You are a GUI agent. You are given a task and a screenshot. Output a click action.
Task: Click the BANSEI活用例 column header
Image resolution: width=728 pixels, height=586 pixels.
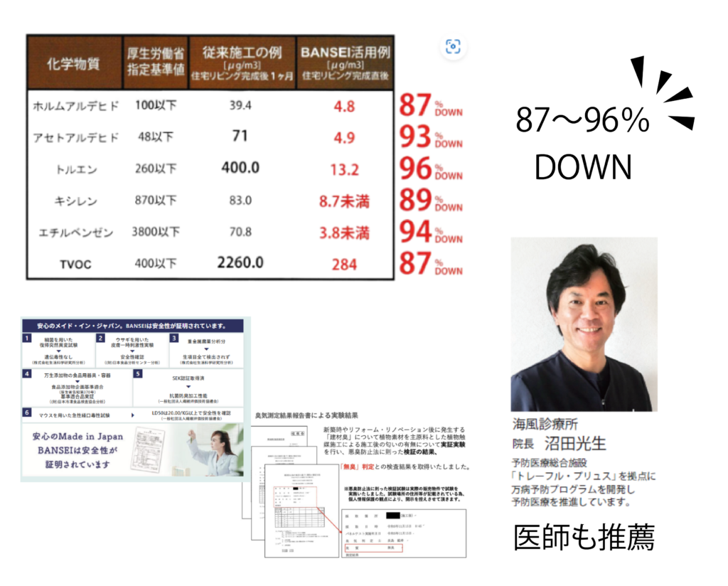point(344,63)
